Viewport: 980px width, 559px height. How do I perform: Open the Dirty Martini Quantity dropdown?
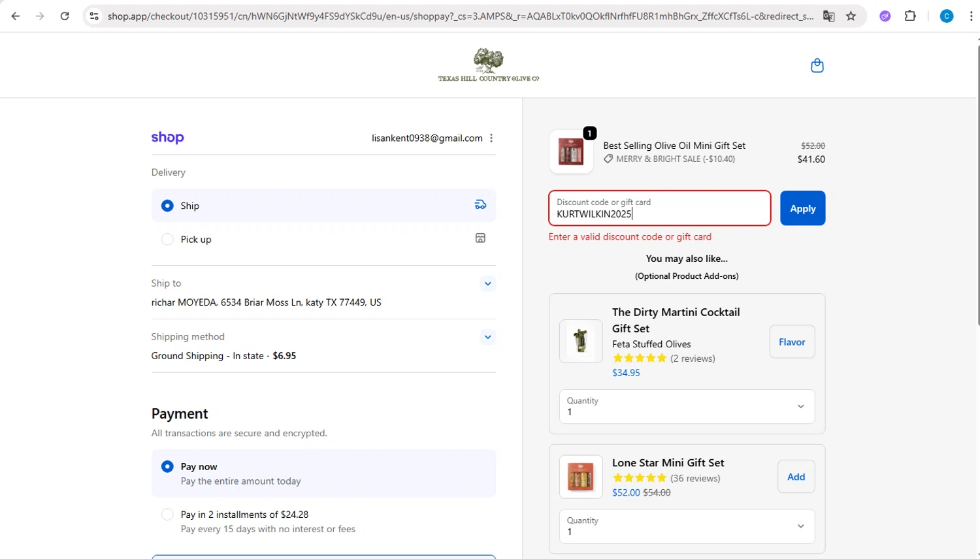point(687,406)
